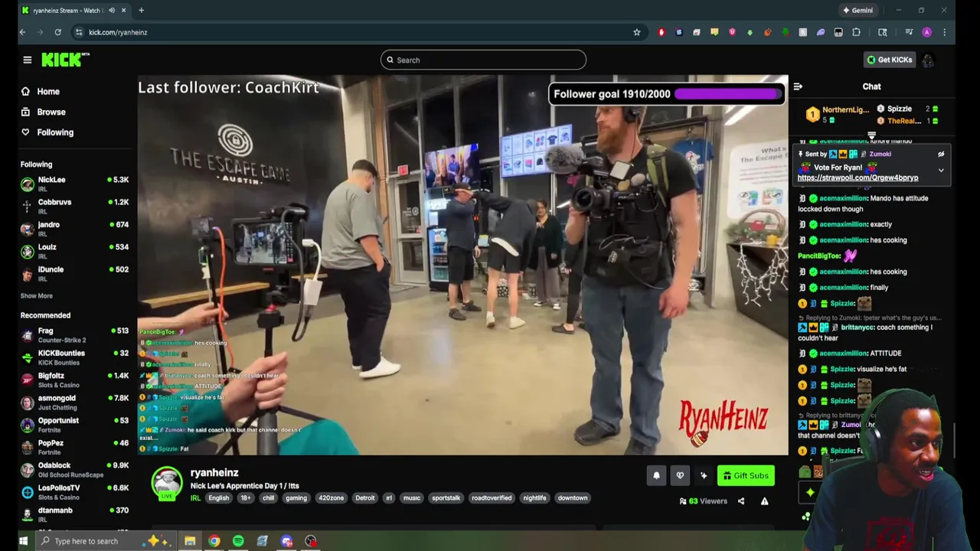The height and width of the screenshot is (551, 980).
Task: Click the Get KICKs button
Action: coord(890,60)
